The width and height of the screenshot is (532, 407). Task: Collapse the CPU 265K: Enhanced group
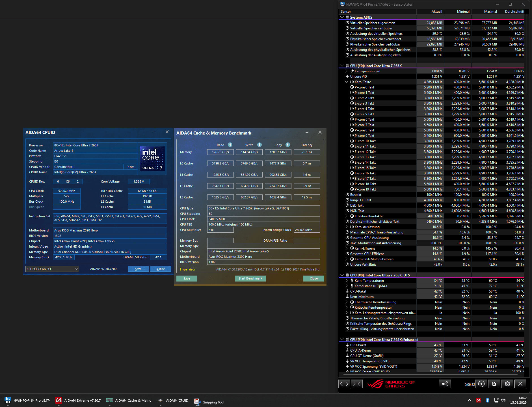click(342, 340)
